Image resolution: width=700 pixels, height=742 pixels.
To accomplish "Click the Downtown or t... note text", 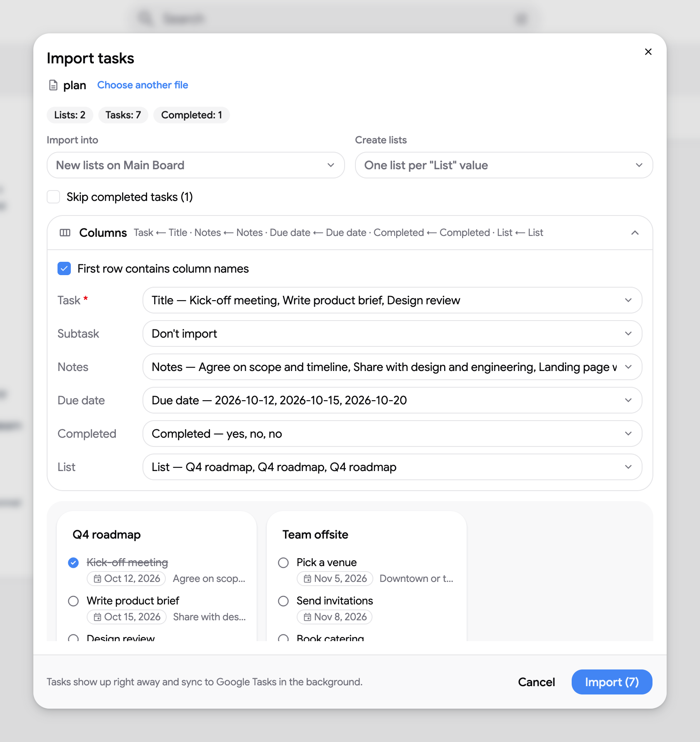I will pyautogui.click(x=416, y=579).
